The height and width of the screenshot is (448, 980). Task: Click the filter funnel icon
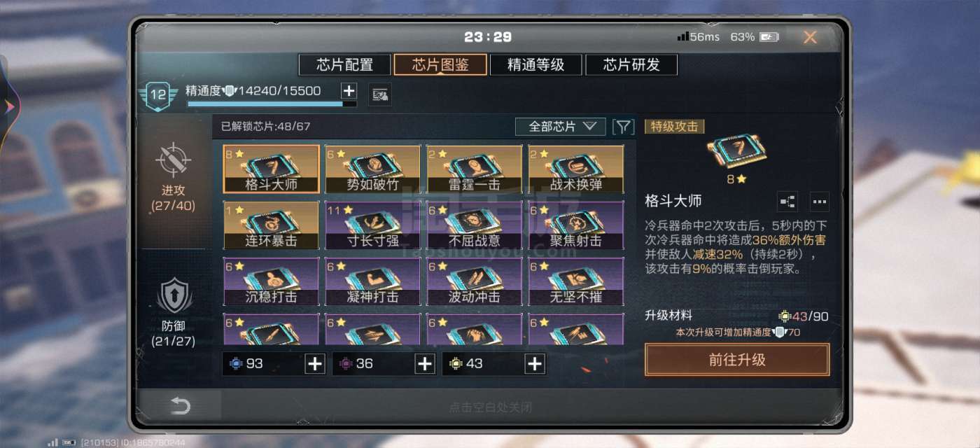pos(623,127)
